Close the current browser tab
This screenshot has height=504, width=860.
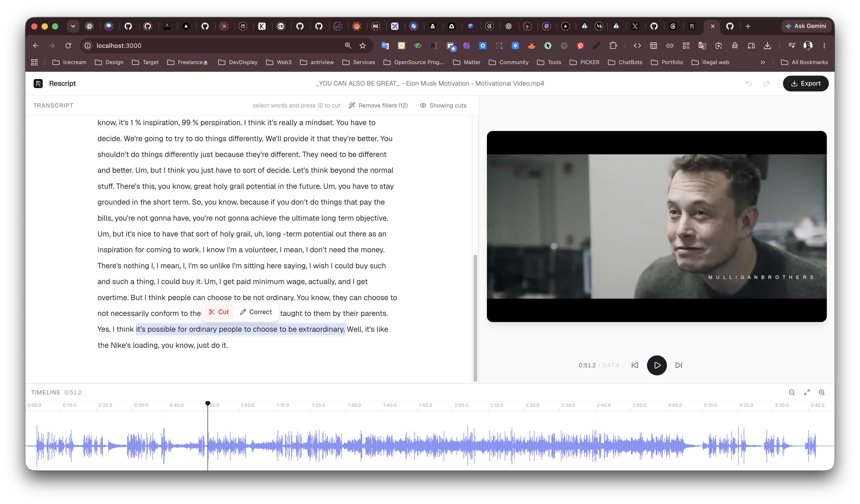(713, 26)
